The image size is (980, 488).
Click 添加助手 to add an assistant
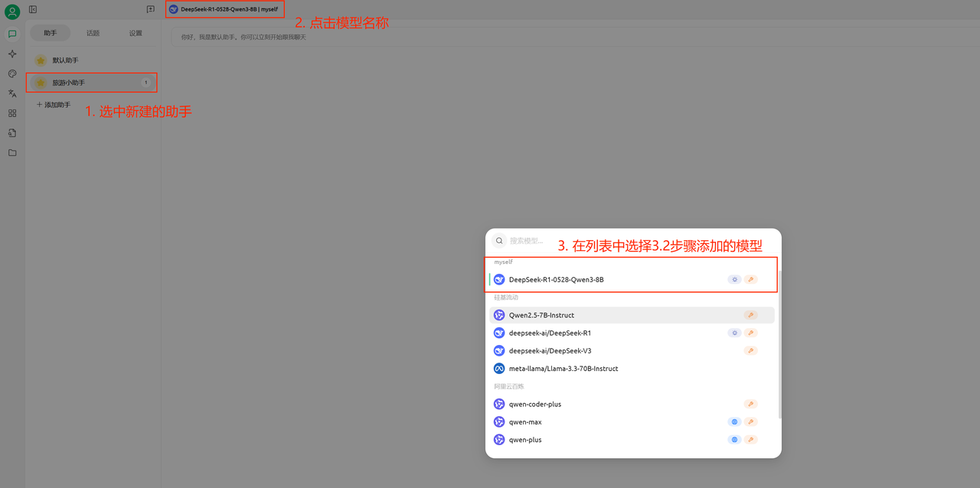54,105
